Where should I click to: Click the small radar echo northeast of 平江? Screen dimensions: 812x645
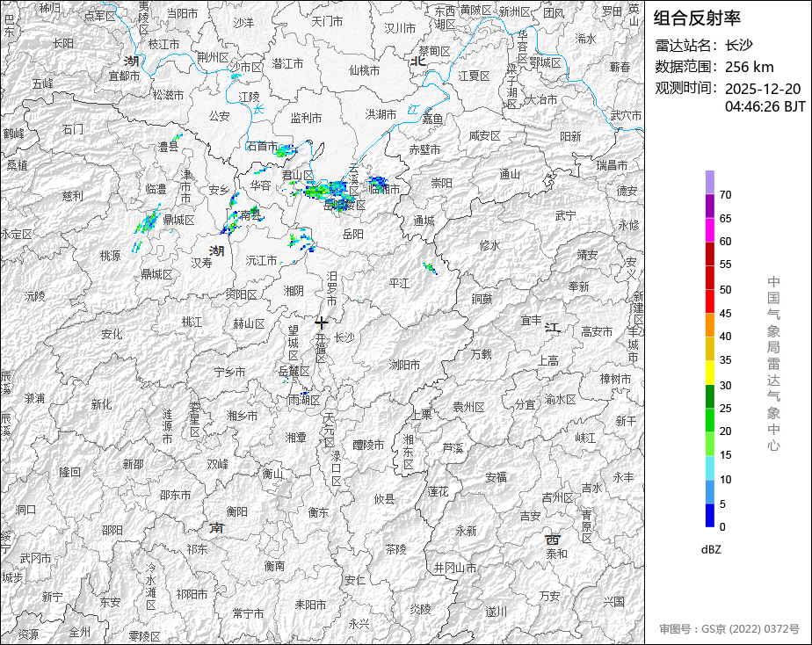pyautogui.click(x=430, y=268)
